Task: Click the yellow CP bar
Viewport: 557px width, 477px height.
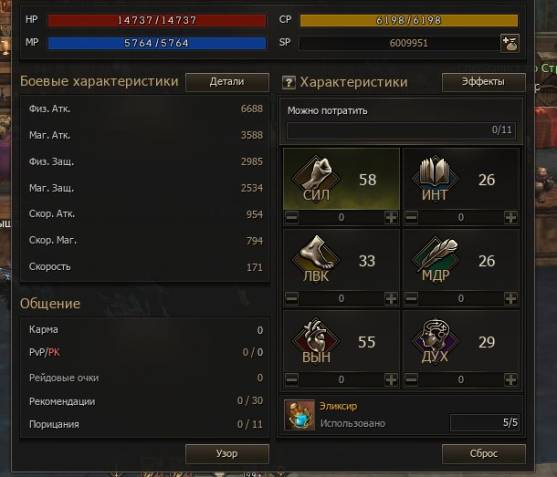Action: click(x=409, y=20)
